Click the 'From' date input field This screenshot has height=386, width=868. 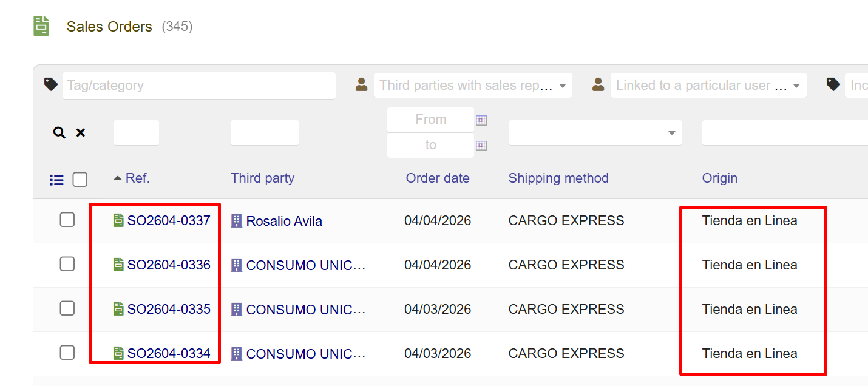(430, 120)
